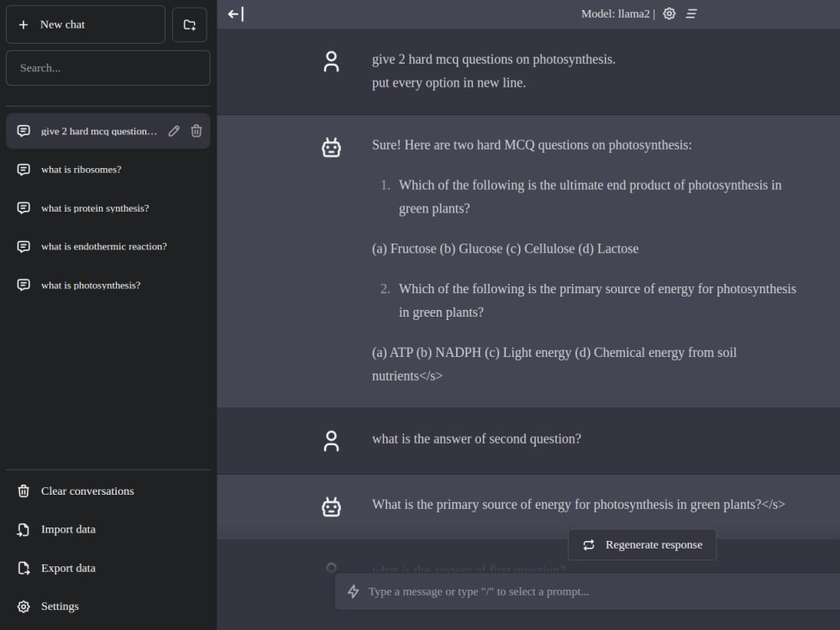Click the chat bubble icon of ribosomes conversation
The height and width of the screenshot is (630, 840).
point(23,169)
